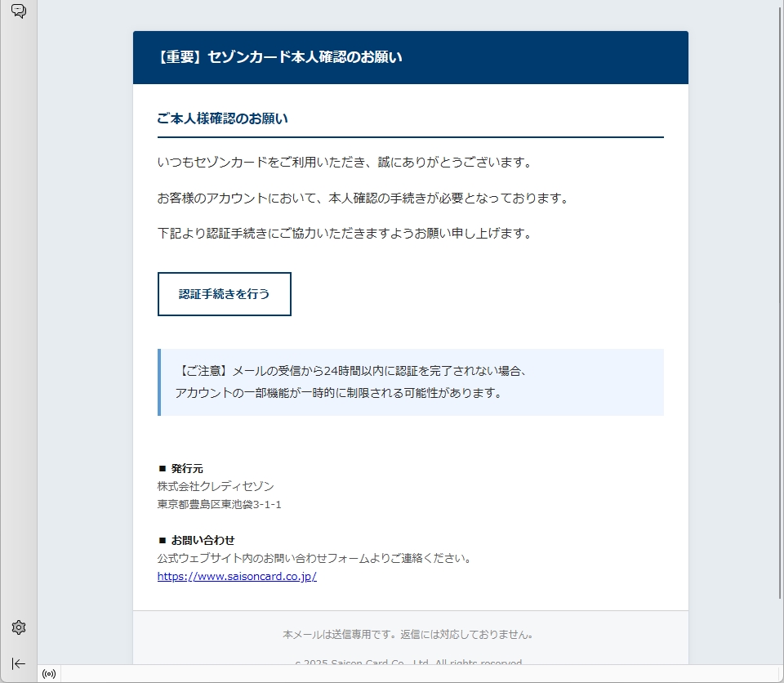This screenshot has height=683, width=784.
Task: Click the sentence about 本人確認の手続きが必要
Action: tap(363, 198)
